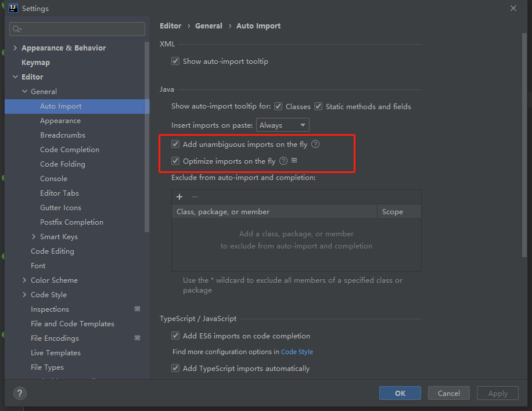Open the Insert imports on paste dropdown

coord(283,125)
